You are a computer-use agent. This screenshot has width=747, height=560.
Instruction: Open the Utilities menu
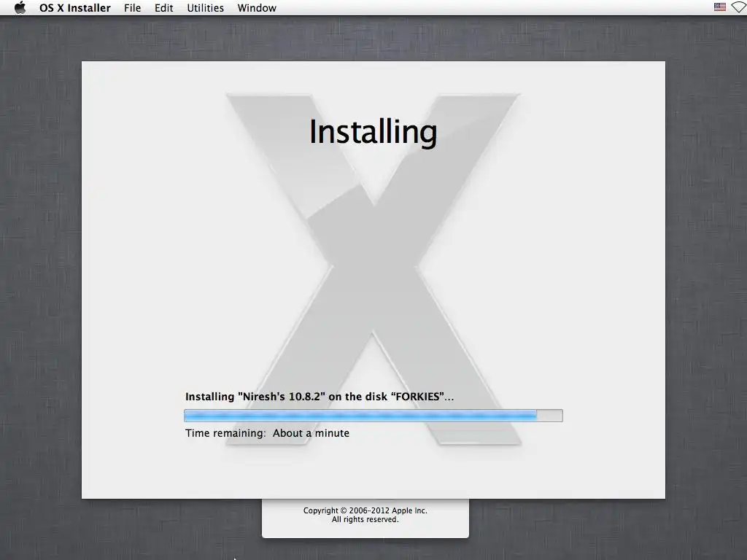(x=205, y=8)
